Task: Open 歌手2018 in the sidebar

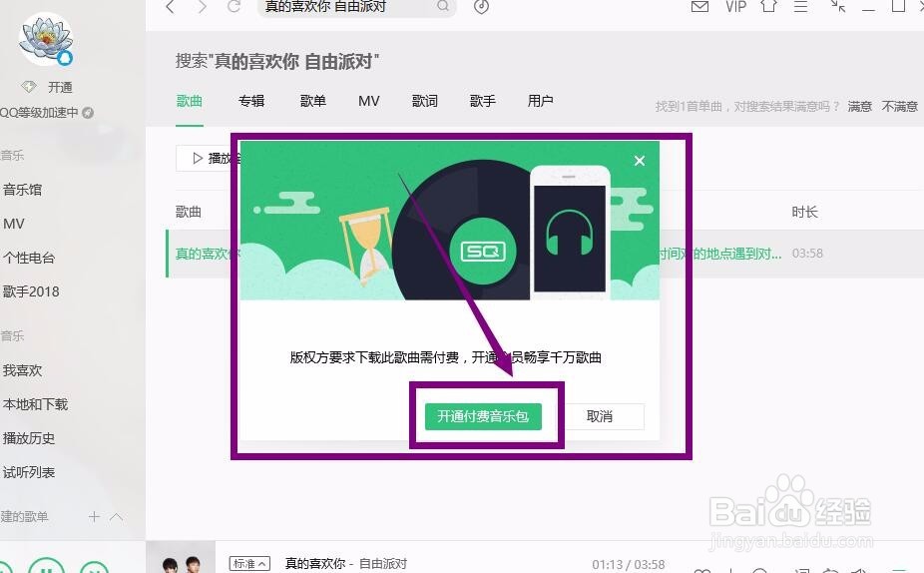Action: pyautogui.click(x=31, y=291)
